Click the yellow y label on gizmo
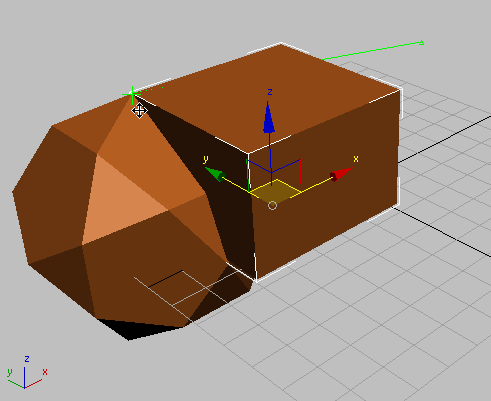491x401 pixels. 206,159
